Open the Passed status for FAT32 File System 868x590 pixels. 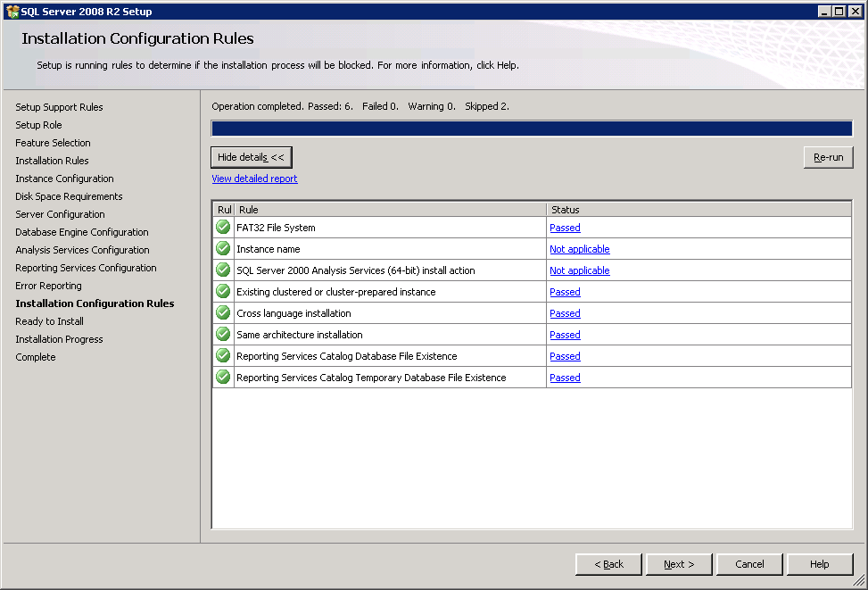[566, 228]
